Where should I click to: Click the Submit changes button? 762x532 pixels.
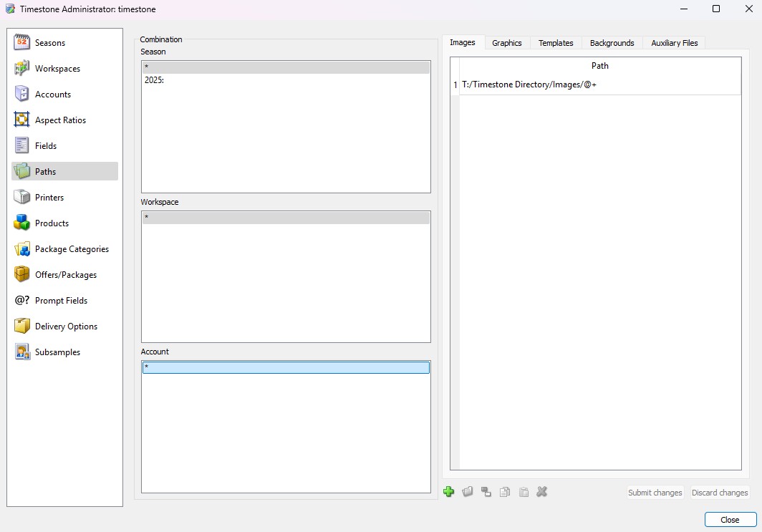click(655, 493)
